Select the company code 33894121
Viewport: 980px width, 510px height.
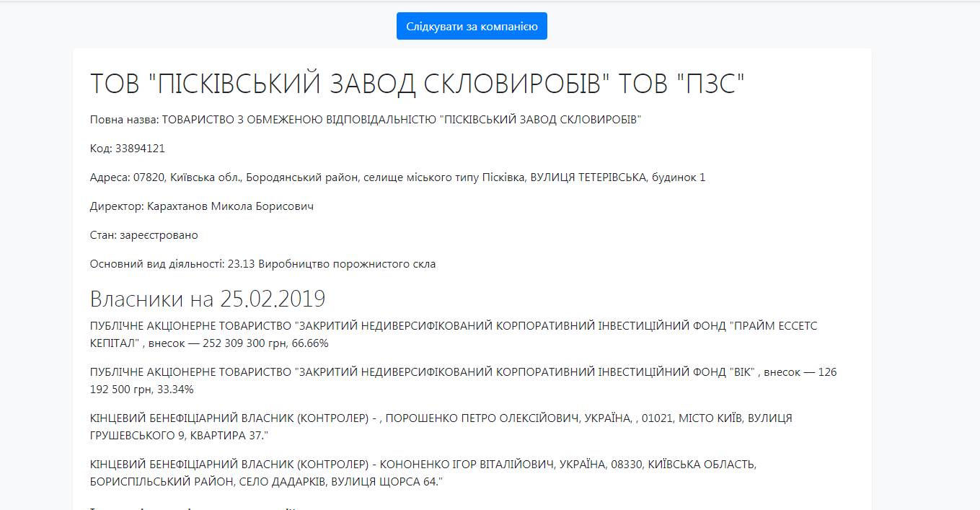[x=140, y=149]
